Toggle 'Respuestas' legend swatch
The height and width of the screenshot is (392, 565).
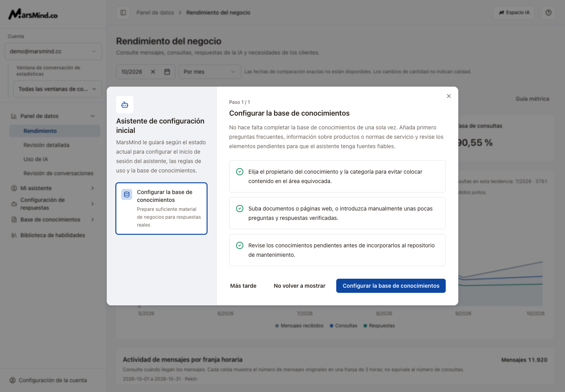click(x=365, y=326)
